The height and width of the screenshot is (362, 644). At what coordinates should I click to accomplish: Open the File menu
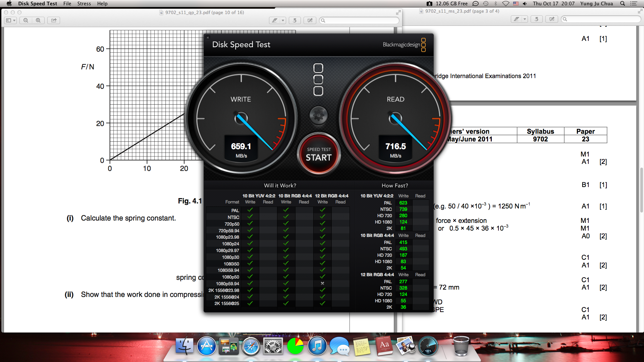67,4
